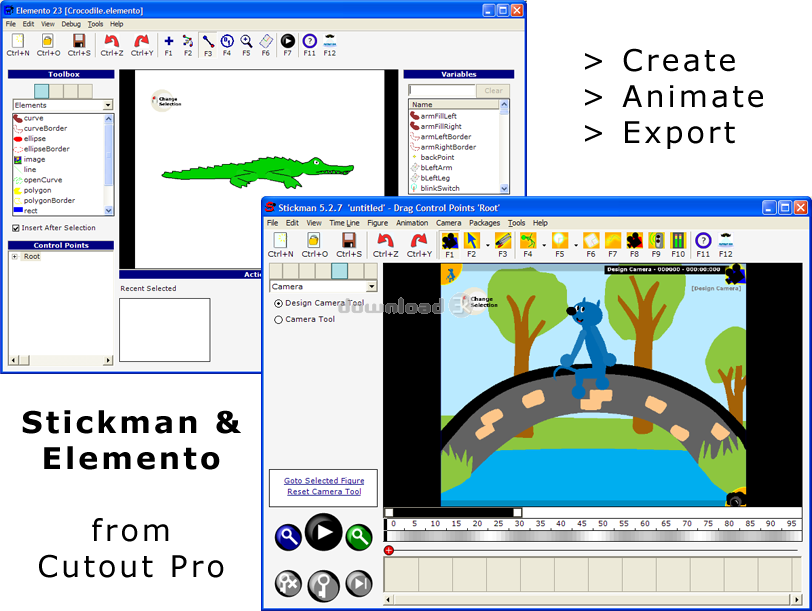Screen dimensions: 812x611
Task: Open Stickman Packages menu
Action: click(485, 223)
